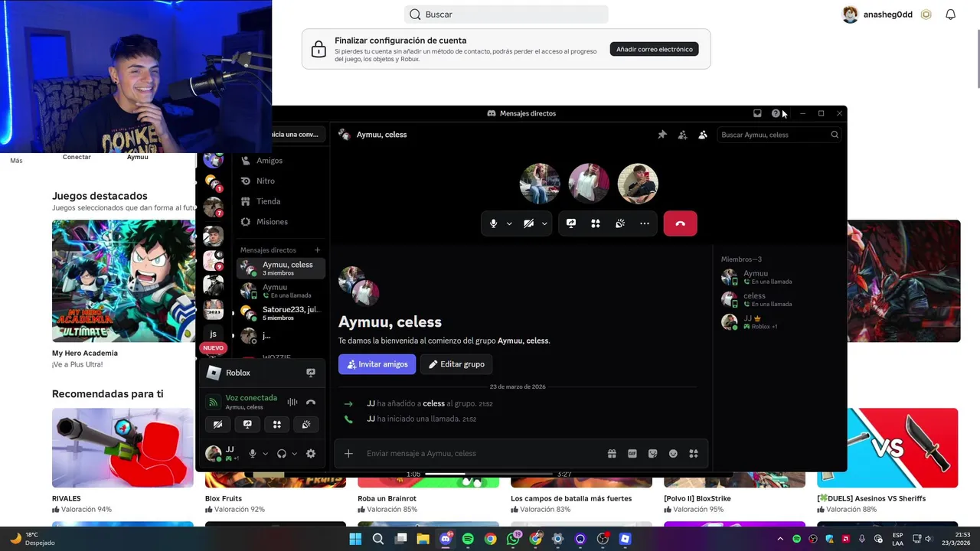Hang up the call with red button
The image size is (980, 551).
[x=680, y=223]
